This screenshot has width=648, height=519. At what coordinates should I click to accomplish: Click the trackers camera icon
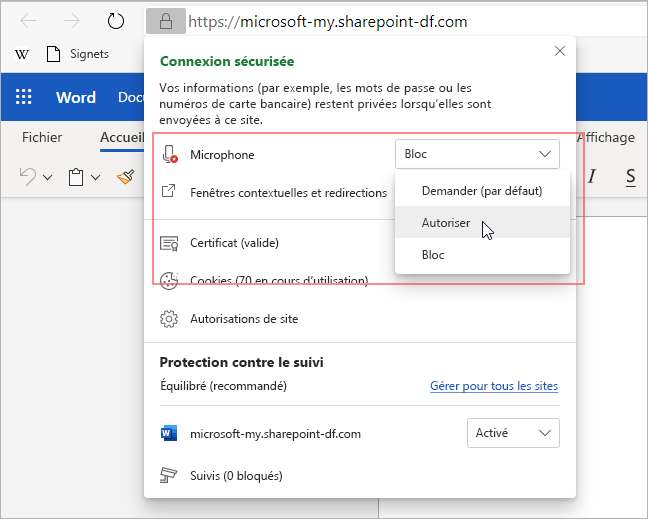point(168,475)
